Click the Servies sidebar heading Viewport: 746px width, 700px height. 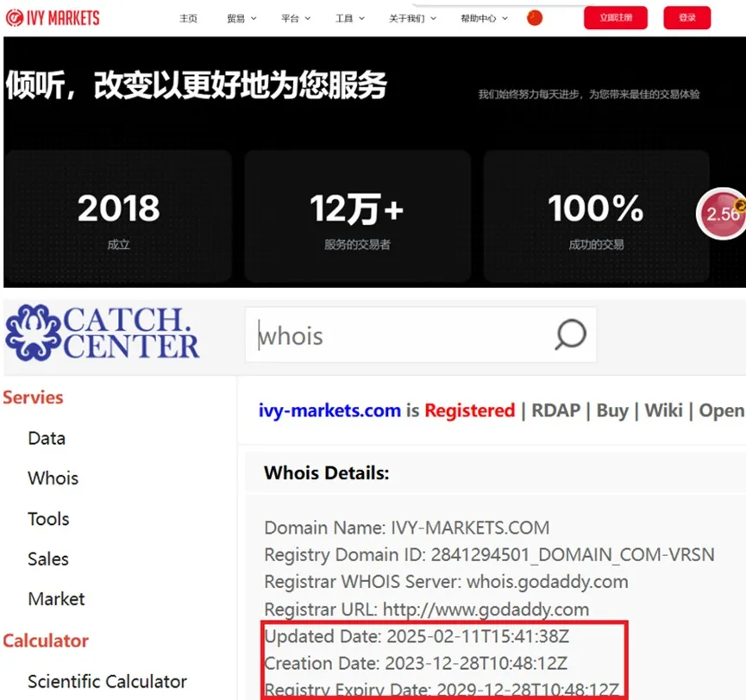click(x=33, y=397)
